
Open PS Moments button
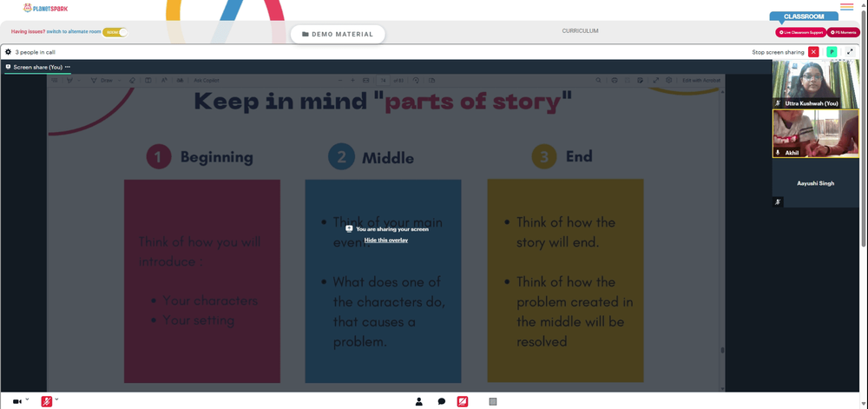pos(844,33)
